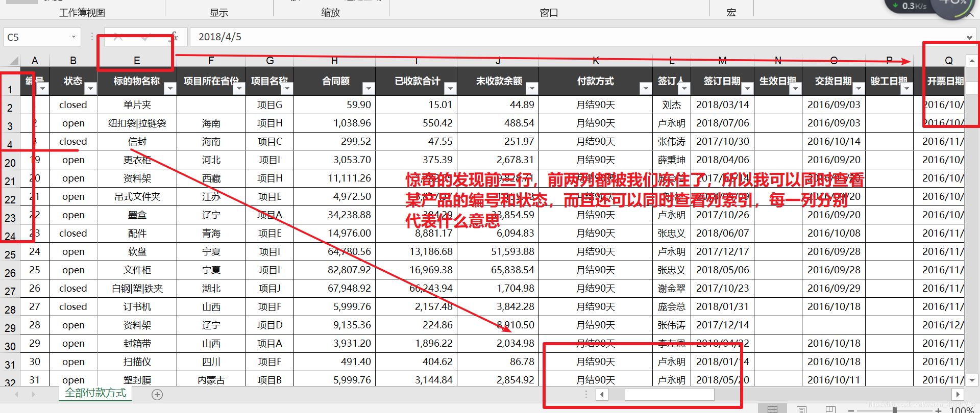
Task: Switch to Page Break Preview icon
Action: pyautogui.click(x=830, y=409)
